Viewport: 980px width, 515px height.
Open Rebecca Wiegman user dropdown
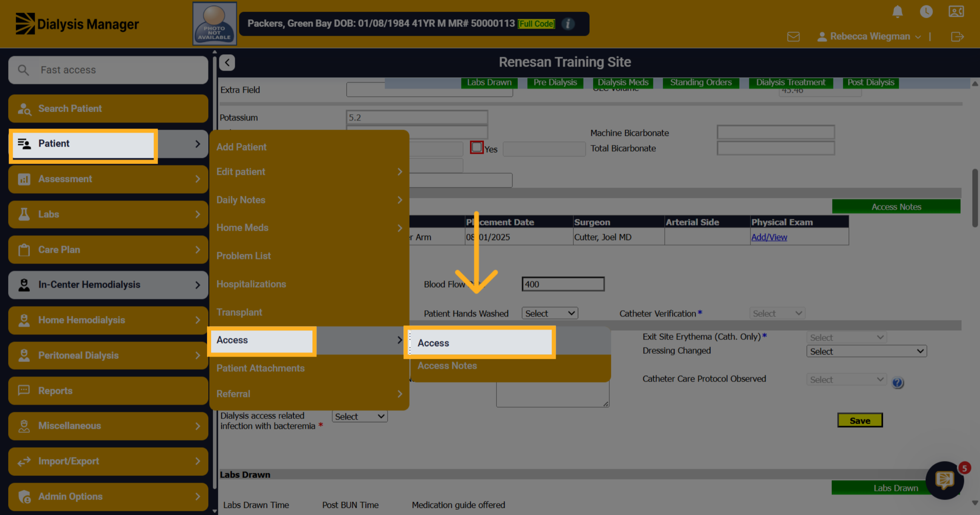[x=869, y=36]
